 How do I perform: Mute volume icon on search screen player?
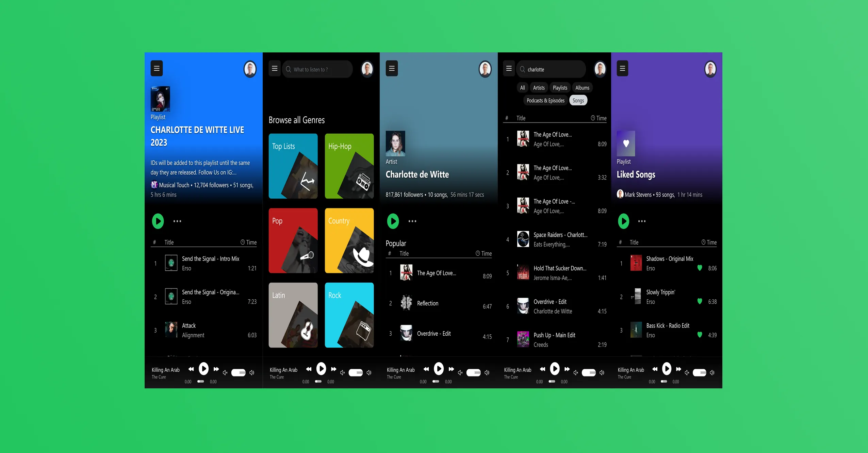[576, 373]
